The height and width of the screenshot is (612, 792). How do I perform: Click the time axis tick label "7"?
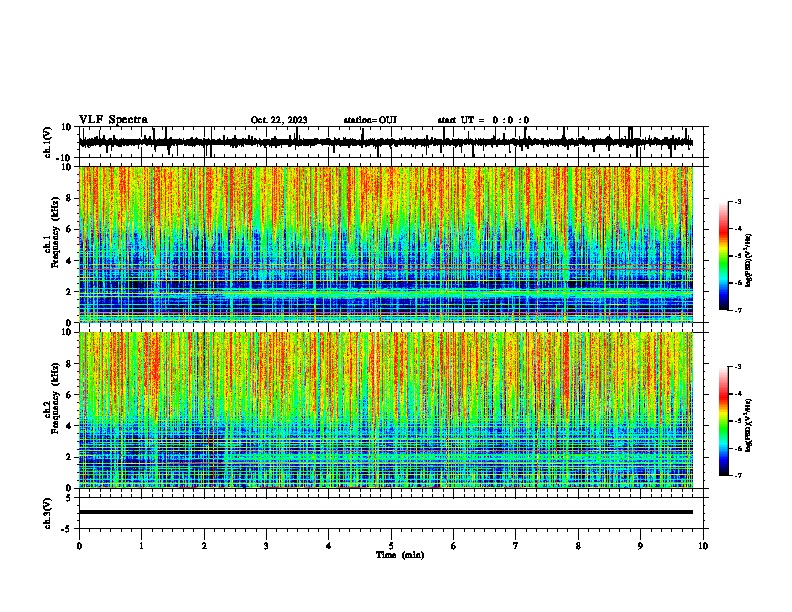(516, 546)
